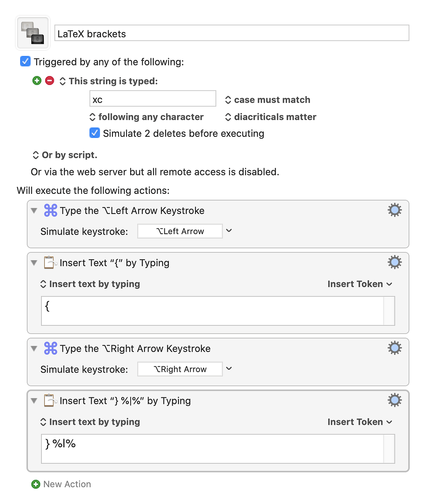425x504 pixels.
Task: Open gear menu for Insert Text "{" action
Action: pyautogui.click(x=394, y=262)
